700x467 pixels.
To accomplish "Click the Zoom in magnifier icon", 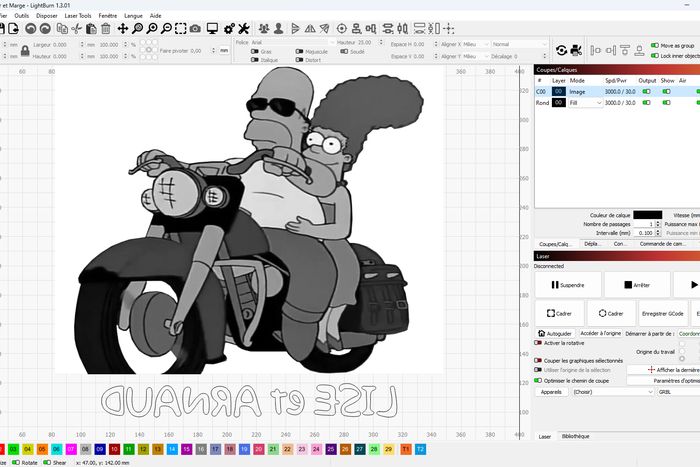I will (x=152, y=29).
